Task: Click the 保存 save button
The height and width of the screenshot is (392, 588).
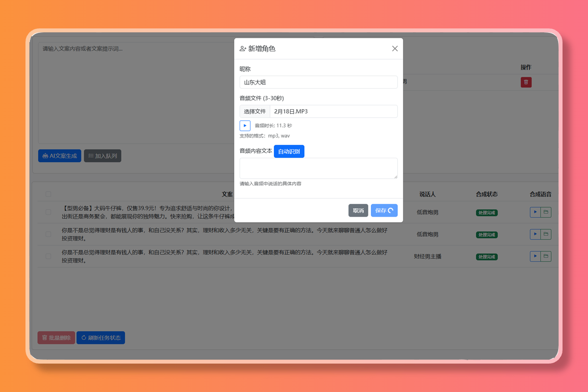Action: coord(384,211)
